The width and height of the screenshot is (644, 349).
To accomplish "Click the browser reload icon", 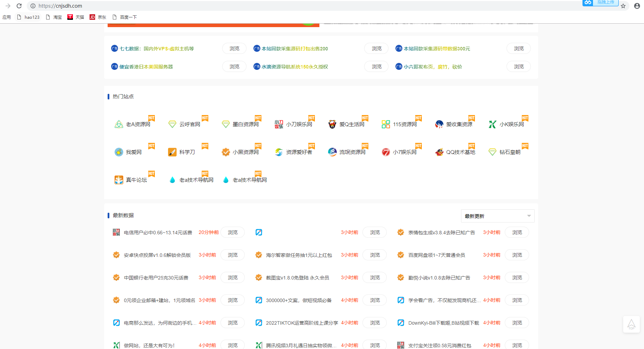I will (x=19, y=6).
